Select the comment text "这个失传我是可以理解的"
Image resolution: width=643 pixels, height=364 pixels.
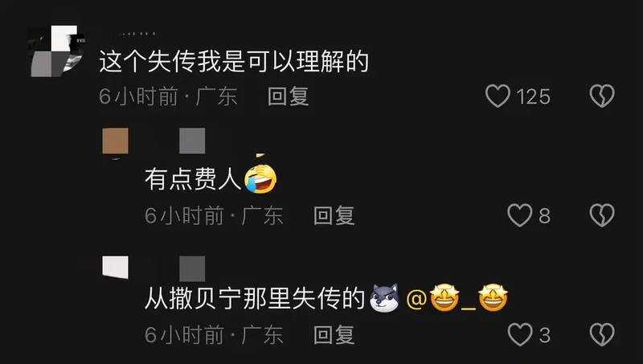tap(234, 62)
